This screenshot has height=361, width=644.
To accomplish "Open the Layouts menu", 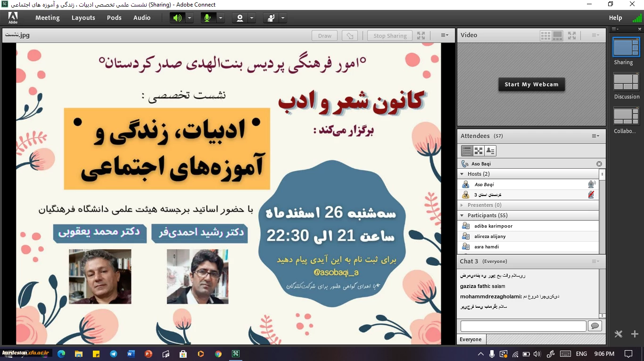I will click(x=83, y=18).
